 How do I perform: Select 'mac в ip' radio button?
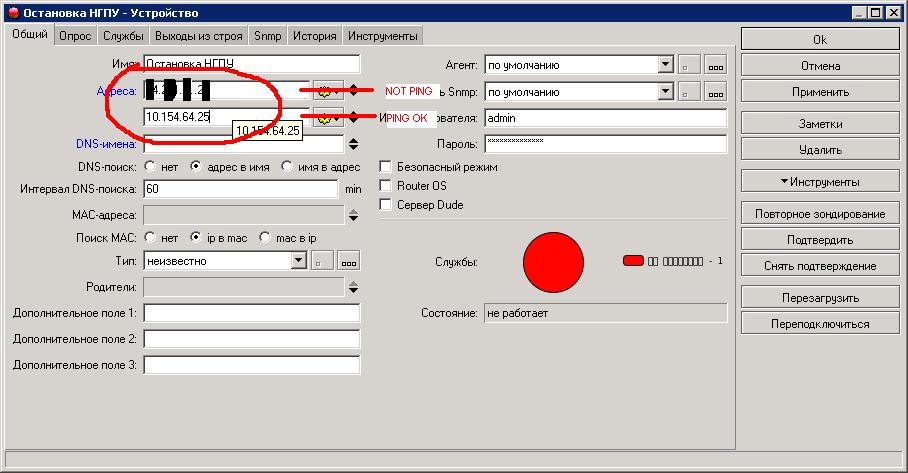coord(265,237)
